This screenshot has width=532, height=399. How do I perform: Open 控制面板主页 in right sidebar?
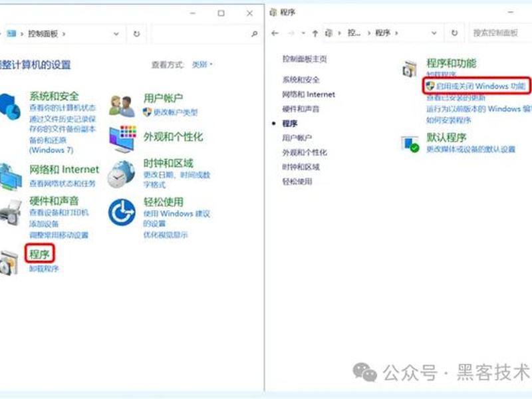pos(305,59)
